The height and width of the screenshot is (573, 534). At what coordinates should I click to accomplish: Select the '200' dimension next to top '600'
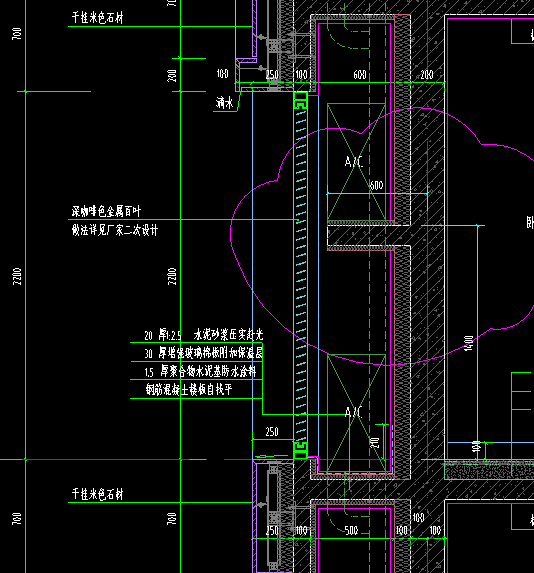(427, 75)
